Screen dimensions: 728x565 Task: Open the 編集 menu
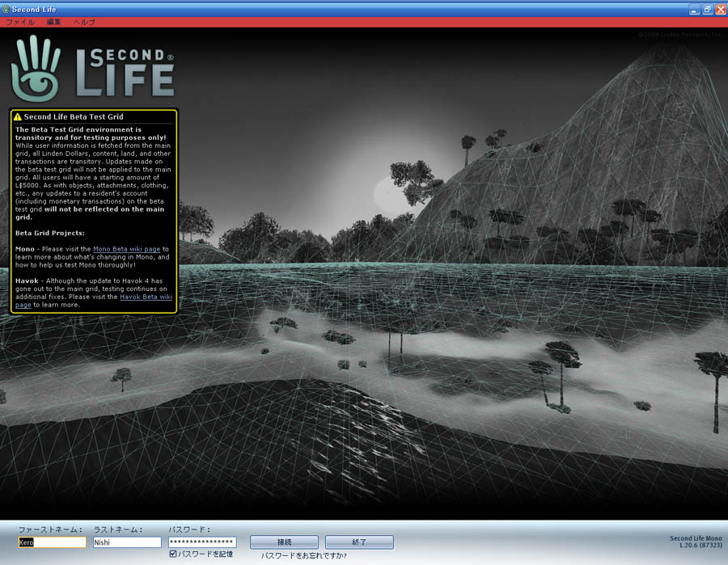click(x=53, y=22)
